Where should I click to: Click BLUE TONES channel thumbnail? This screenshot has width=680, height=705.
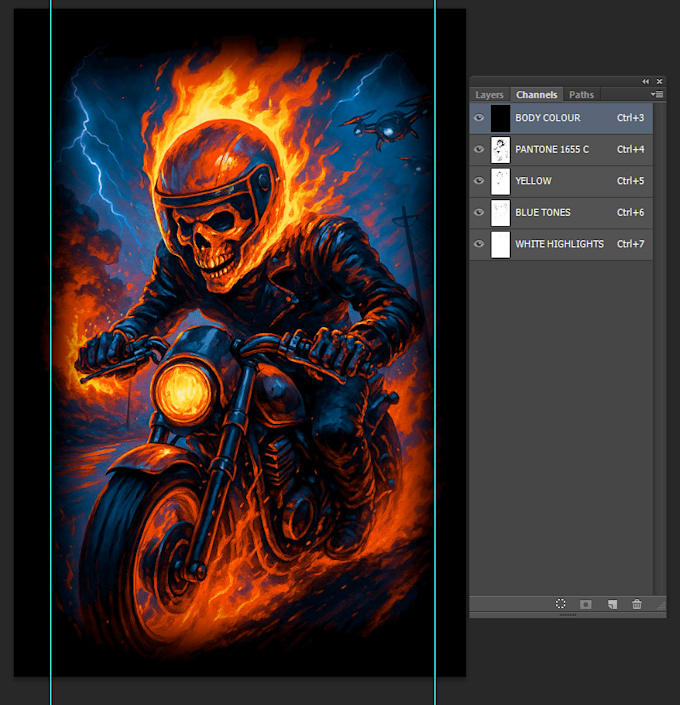(x=501, y=213)
